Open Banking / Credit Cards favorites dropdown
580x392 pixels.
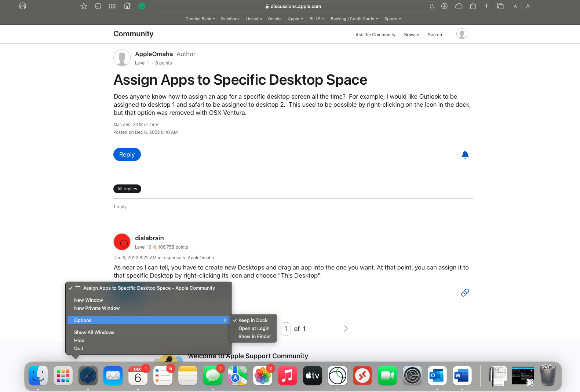coord(354,19)
